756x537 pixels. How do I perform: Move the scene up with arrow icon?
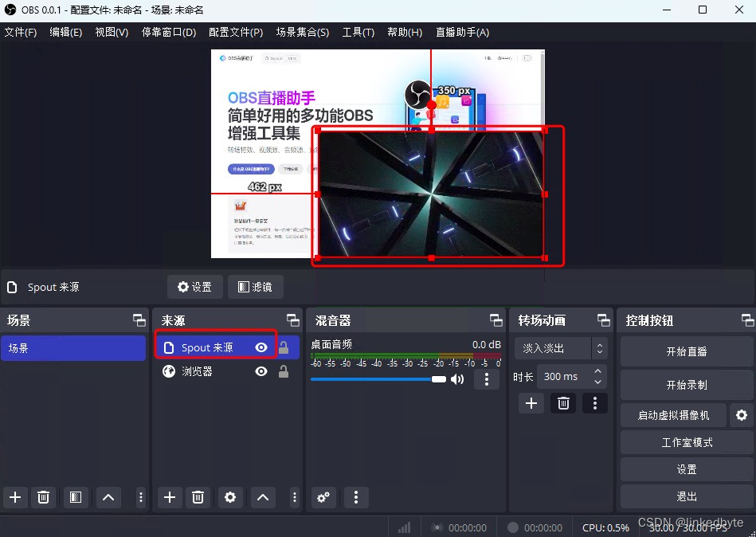[108, 497]
